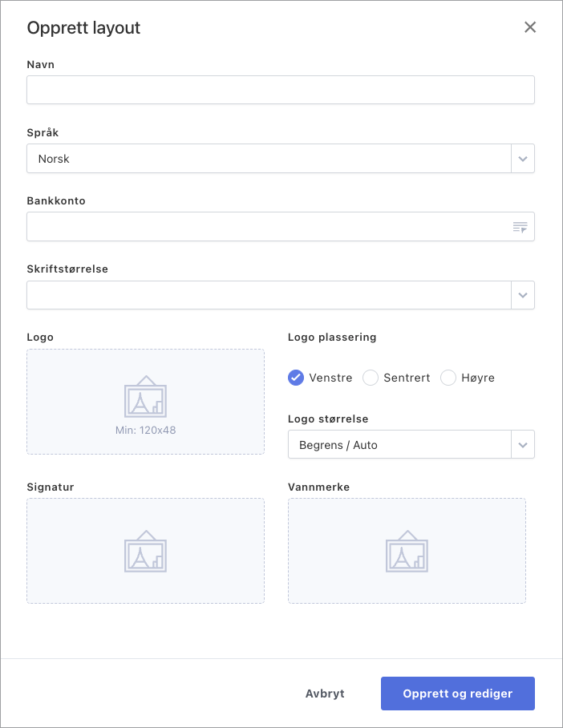Select the Høyre logo placement option
This screenshot has width=563, height=728.
tap(448, 377)
